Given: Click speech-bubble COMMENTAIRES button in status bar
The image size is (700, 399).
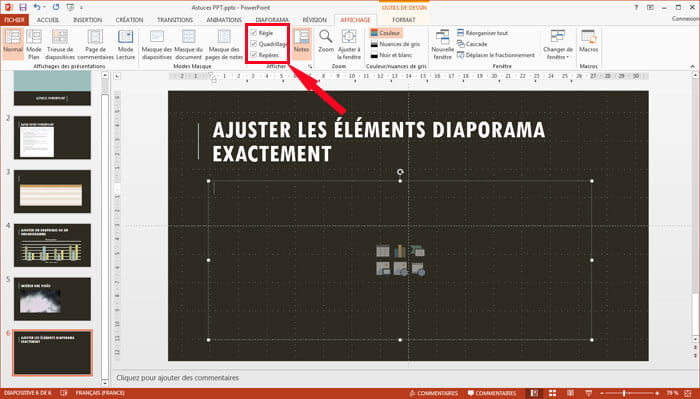Looking at the screenshot, I should (492, 393).
